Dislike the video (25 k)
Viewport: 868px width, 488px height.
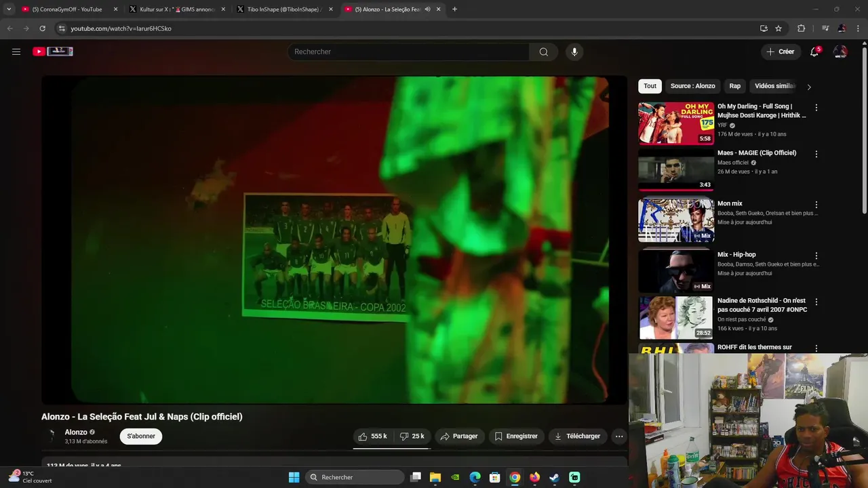tap(412, 436)
